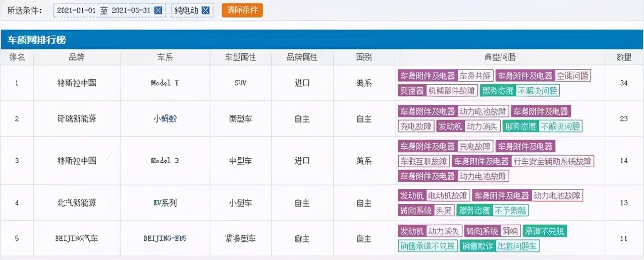Click the 出售问题车 problem tag
The image size is (644, 260).
tap(518, 246)
